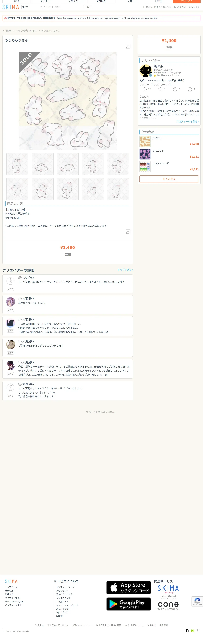
Task: Click the reCAPTCHA badge
Action: pos(197,601)
